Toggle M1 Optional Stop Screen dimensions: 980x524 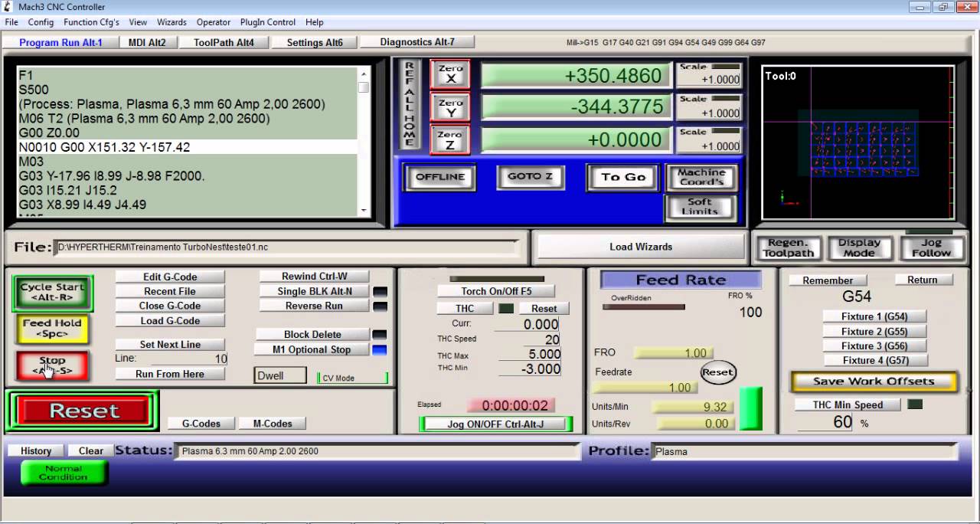(312, 349)
